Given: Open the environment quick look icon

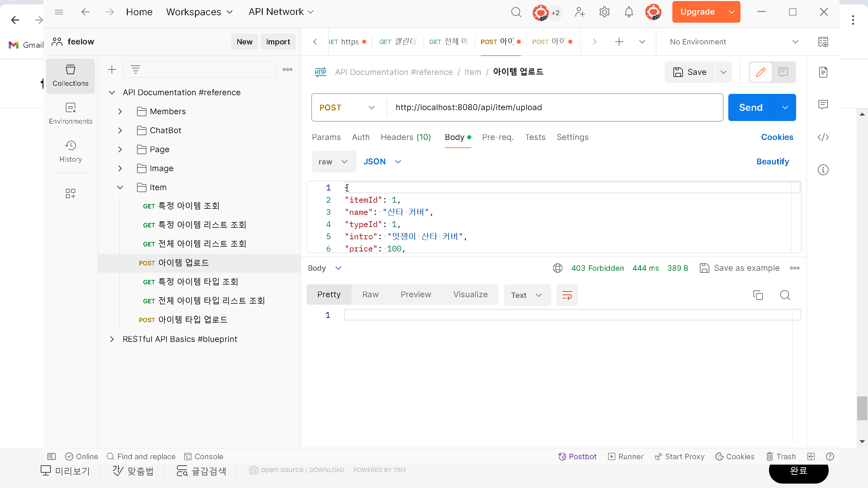Looking at the screenshot, I should click(823, 42).
